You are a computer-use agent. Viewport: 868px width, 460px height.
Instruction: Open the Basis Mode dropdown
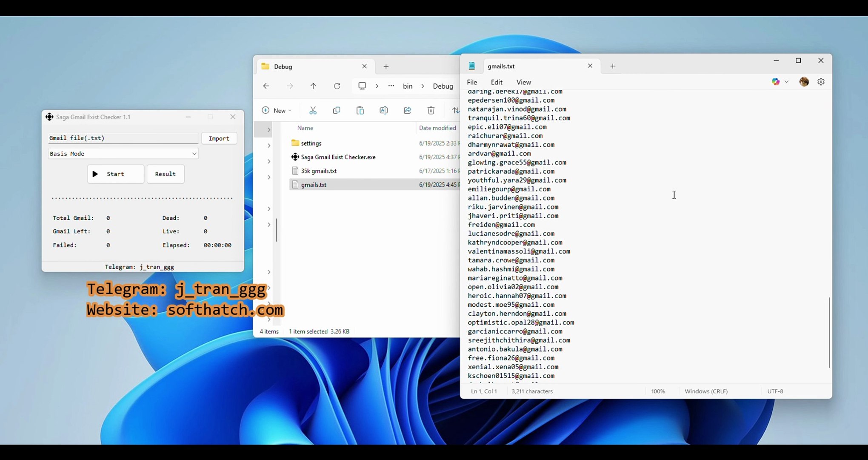tap(123, 153)
